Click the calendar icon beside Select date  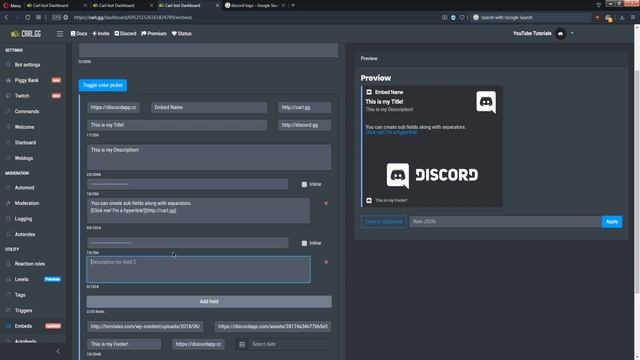(x=242, y=344)
